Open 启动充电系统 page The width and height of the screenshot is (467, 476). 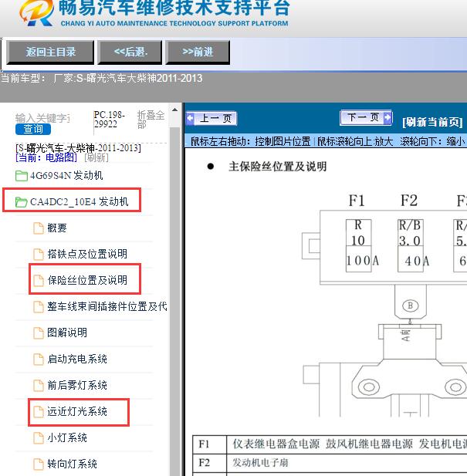pyautogui.click(x=77, y=360)
